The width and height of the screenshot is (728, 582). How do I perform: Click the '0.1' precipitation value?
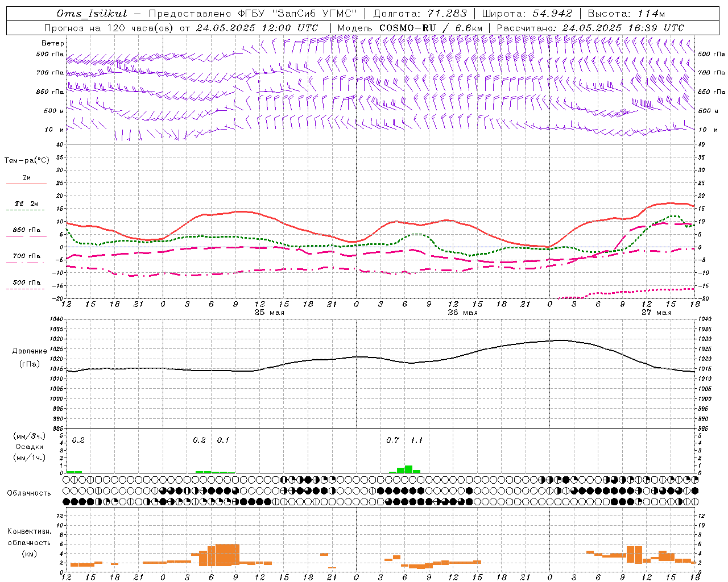pos(223,440)
